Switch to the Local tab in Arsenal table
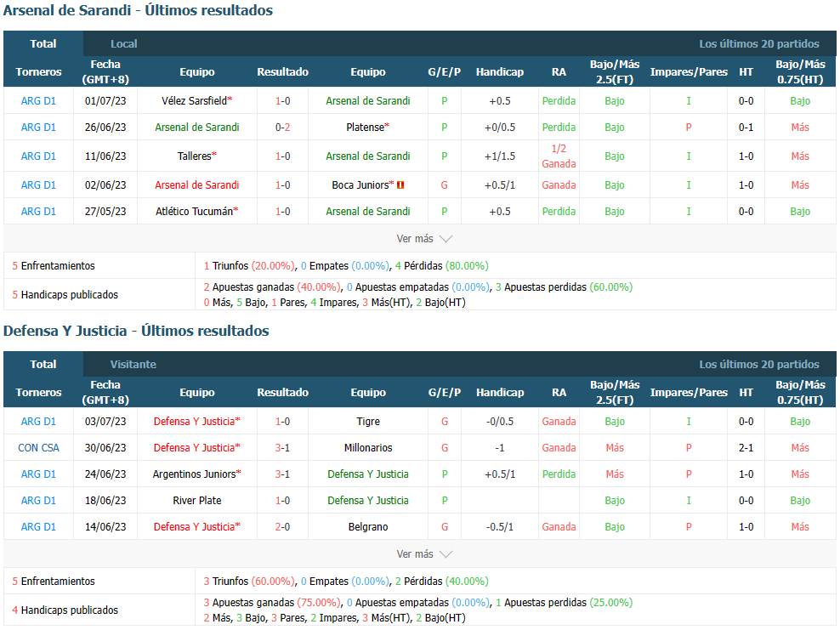Viewport: 840px width, 630px height. (124, 44)
